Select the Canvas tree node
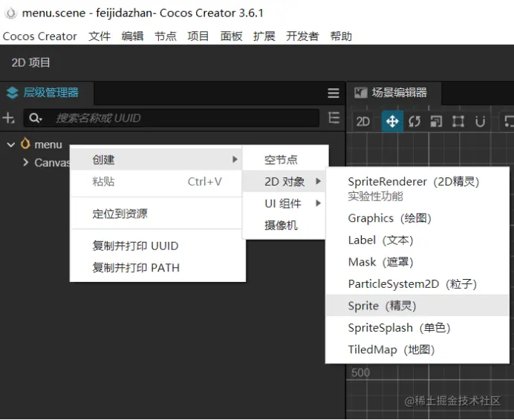Image resolution: width=514 pixels, height=420 pixels. coord(52,163)
